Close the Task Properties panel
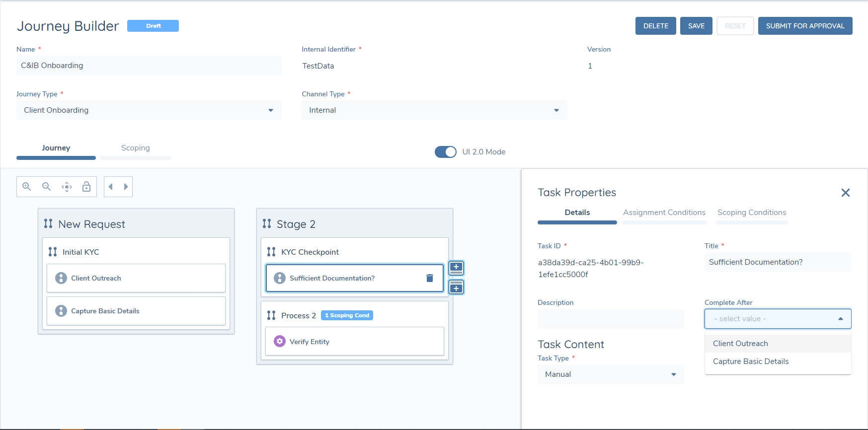Viewport: 868px width, 430px height. coord(845,193)
